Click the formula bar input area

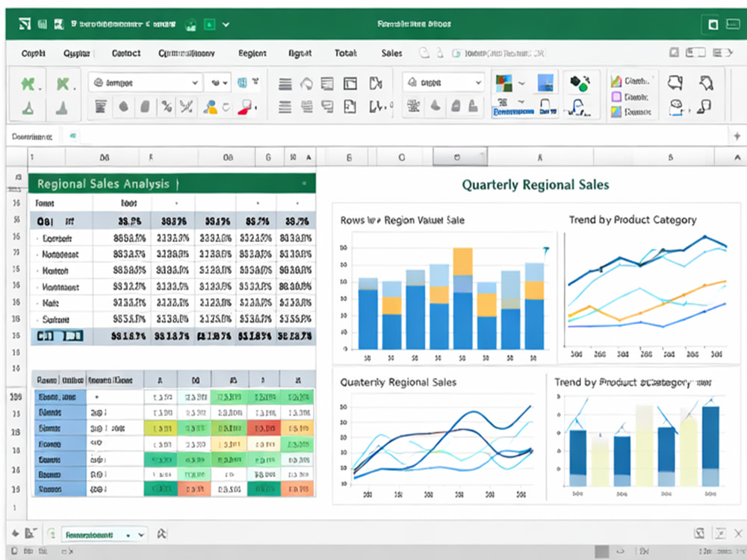(405, 137)
